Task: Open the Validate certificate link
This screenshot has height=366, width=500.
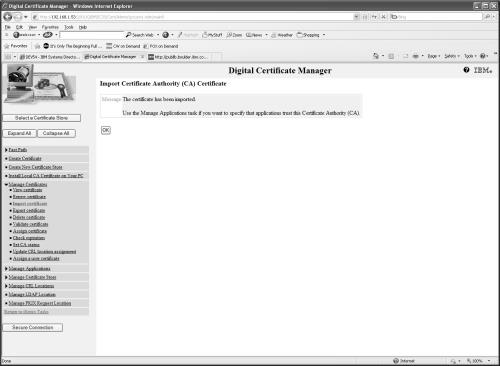Action: click(30, 224)
